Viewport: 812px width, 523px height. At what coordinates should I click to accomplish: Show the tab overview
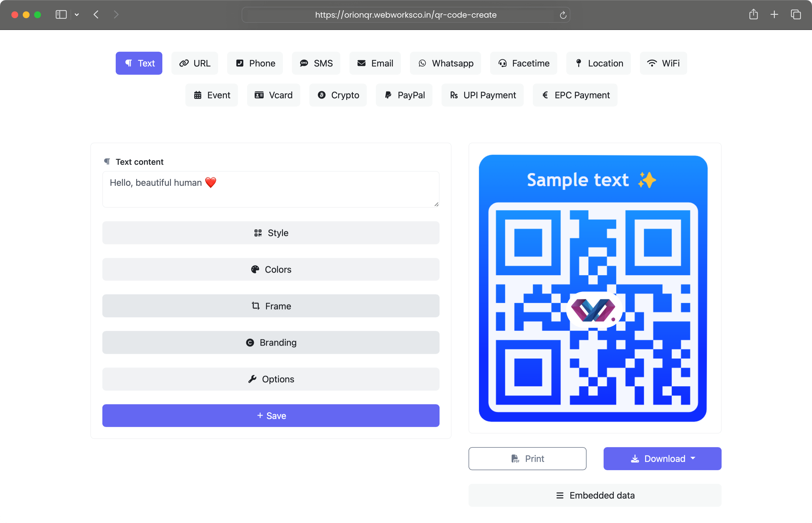(x=796, y=14)
